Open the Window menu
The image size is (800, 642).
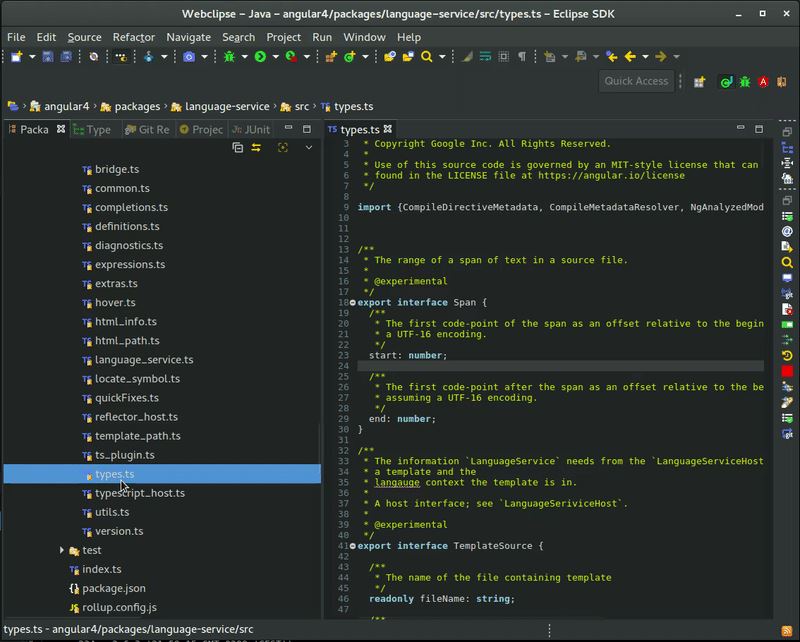point(364,37)
